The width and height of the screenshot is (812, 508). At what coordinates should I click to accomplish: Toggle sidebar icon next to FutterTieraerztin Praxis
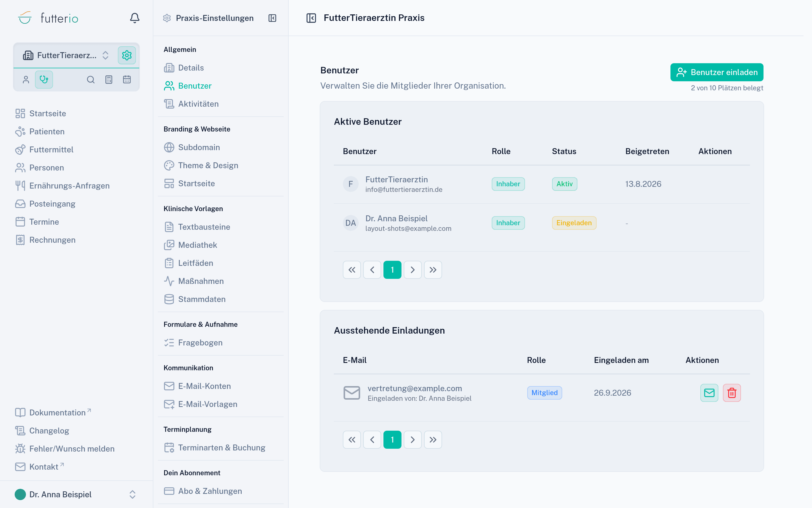click(x=311, y=18)
